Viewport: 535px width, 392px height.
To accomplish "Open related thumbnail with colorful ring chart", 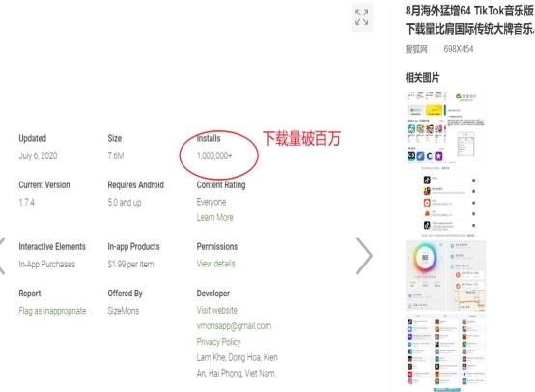I will [x=446, y=276].
